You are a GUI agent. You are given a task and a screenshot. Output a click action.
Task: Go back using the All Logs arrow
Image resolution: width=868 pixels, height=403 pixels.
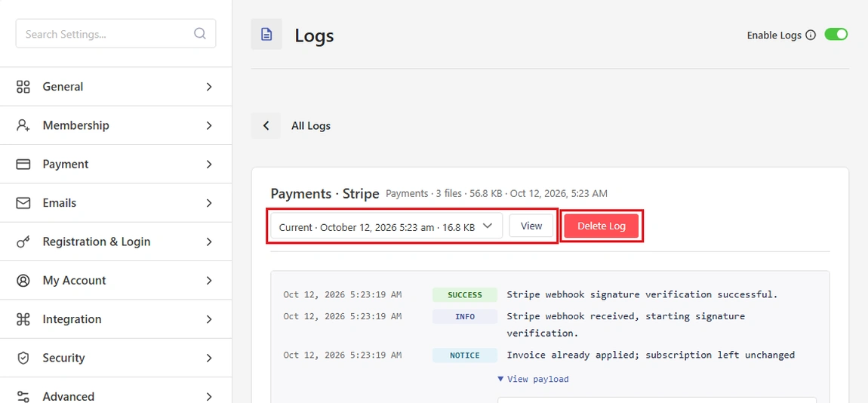coord(266,126)
